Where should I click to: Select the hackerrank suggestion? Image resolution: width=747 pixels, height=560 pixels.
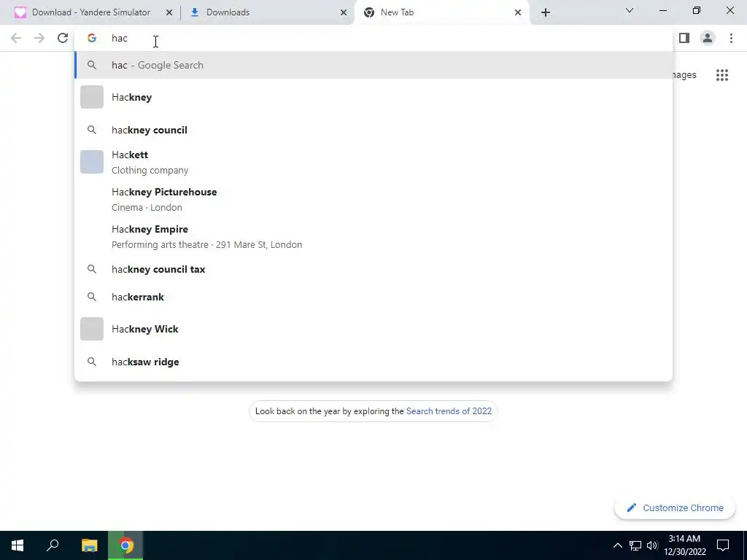tap(373, 297)
